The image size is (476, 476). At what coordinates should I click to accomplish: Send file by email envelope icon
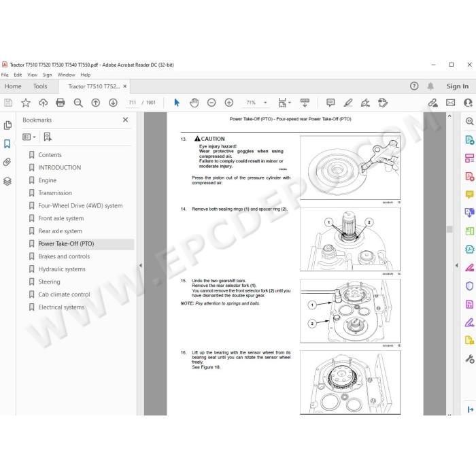click(450, 103)
